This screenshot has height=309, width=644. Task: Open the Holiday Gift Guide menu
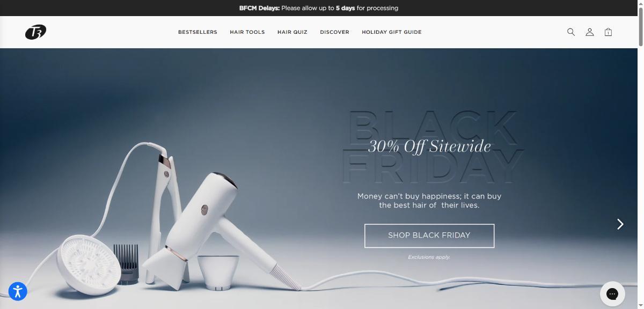click(x=392, y=32)
